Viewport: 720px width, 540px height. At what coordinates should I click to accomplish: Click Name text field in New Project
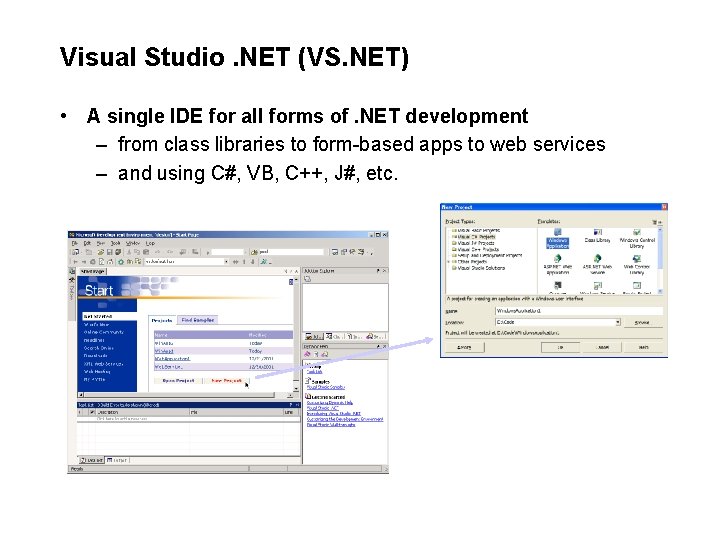click(x=579, y=311)
